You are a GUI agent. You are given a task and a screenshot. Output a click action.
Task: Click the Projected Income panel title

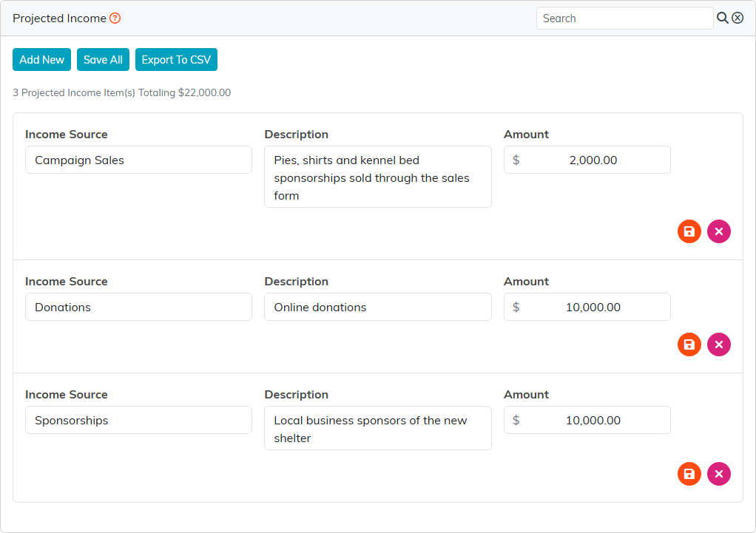(x=59, y=18)
